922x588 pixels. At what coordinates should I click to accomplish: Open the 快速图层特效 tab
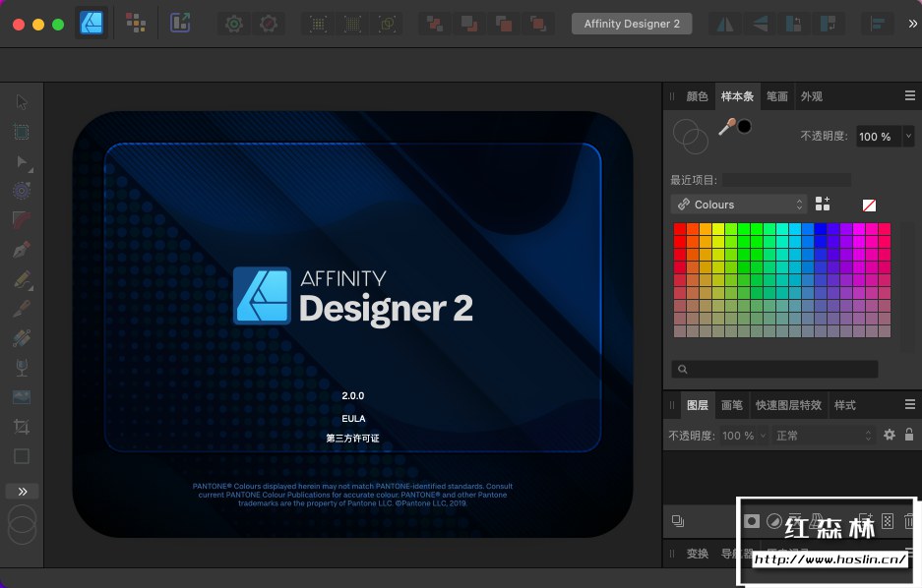click(x=788, y=405)
